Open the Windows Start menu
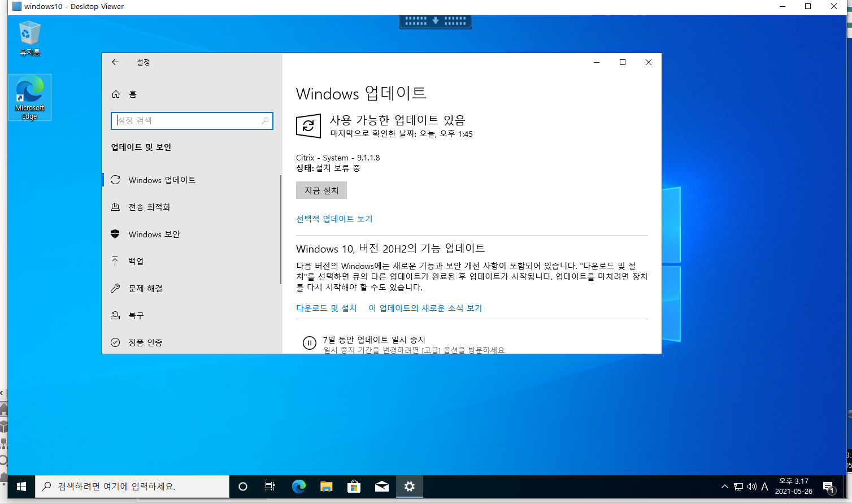Screen dimensions: 852x504 pos(21,486)
